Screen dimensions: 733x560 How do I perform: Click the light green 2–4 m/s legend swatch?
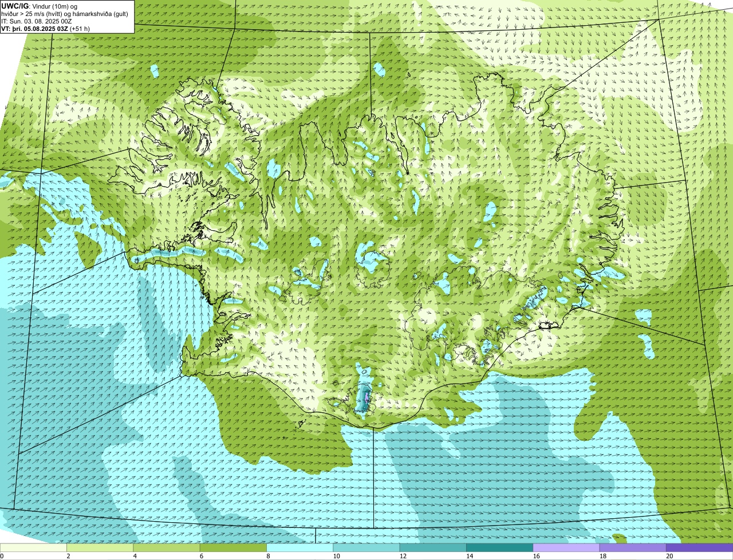click(x=100, y=547)
